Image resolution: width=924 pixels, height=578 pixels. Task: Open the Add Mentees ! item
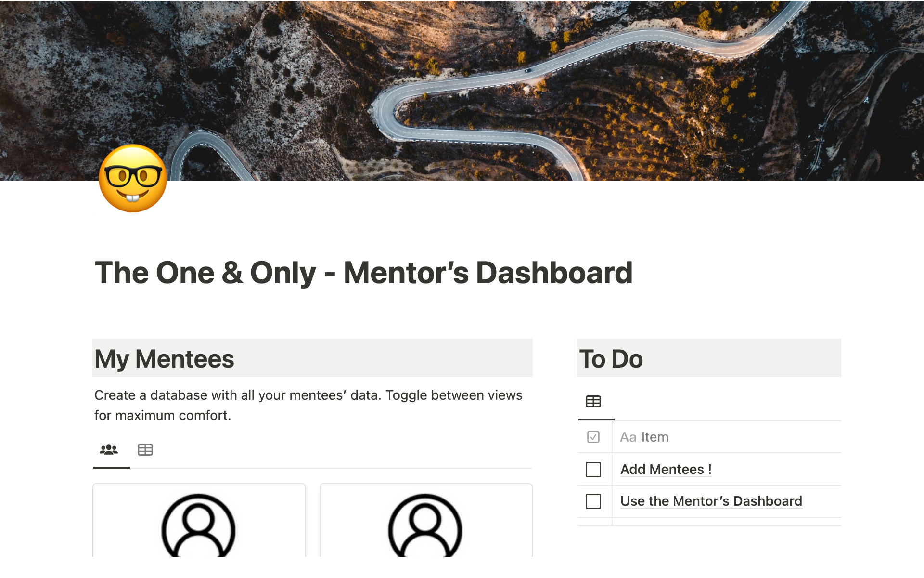[x=666, y=469]
